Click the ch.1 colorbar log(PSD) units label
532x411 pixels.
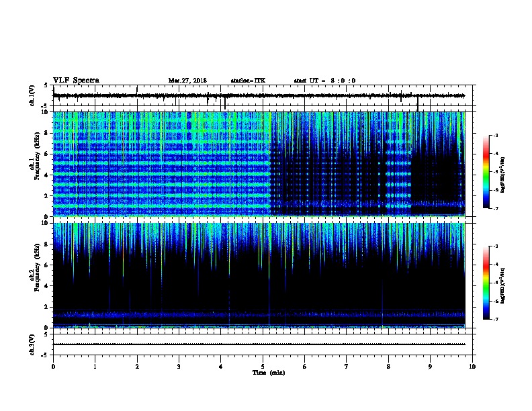502,175
